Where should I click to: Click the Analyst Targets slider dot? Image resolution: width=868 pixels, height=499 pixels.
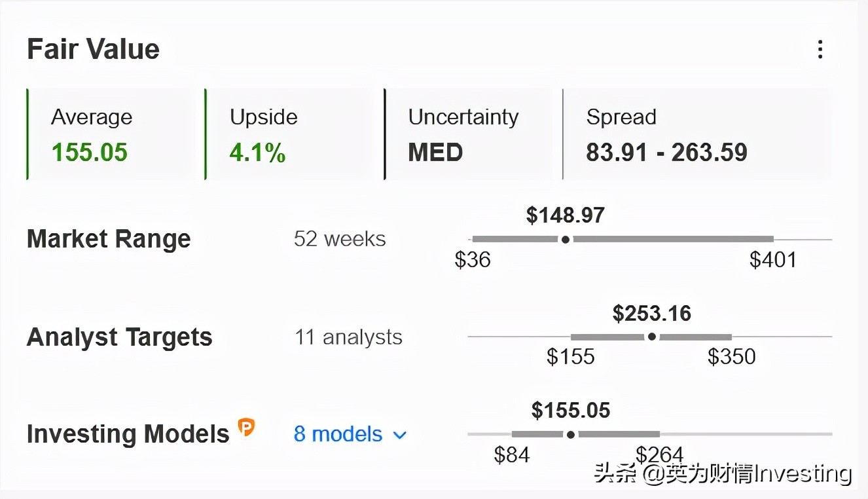pyautogui.click(x=651, y=337)
